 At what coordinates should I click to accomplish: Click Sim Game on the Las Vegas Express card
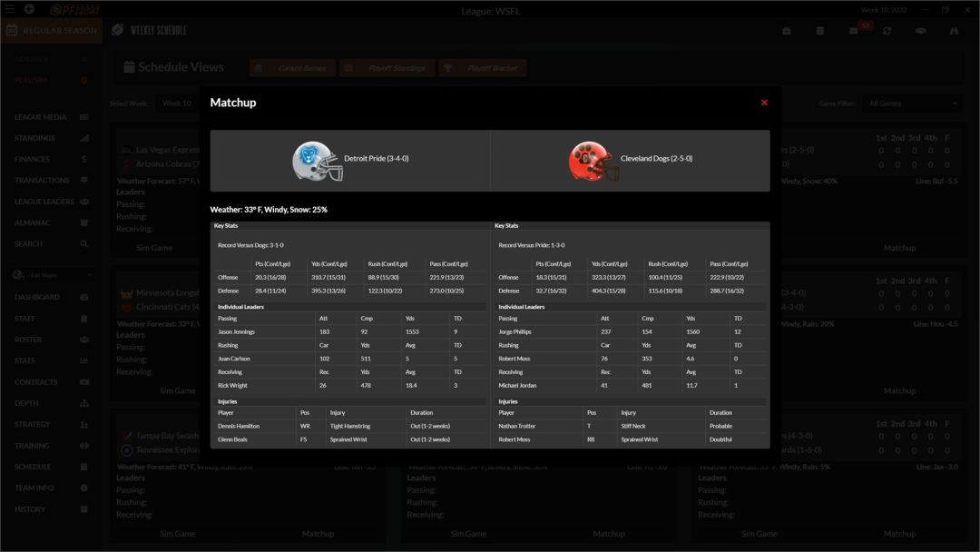154,248
